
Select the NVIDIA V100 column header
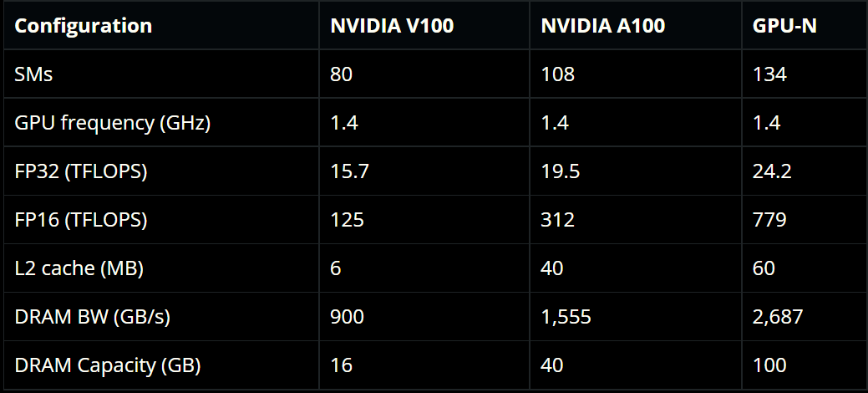coord(392,26)
